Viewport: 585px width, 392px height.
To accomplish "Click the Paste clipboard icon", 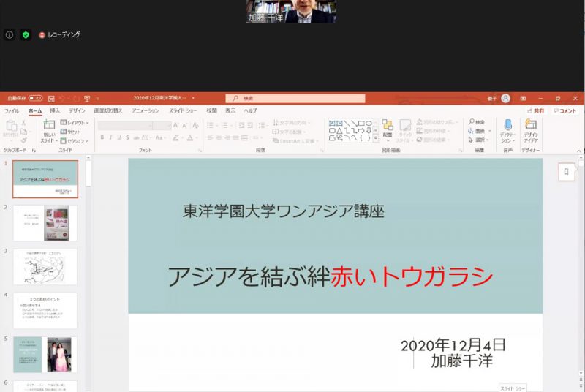I will click(x=11, y=126).
